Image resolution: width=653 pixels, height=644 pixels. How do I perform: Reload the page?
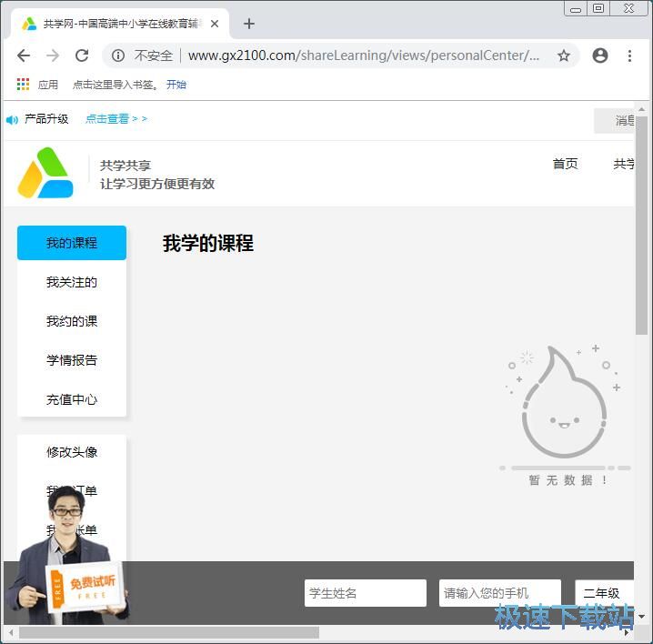coord(82,55)
